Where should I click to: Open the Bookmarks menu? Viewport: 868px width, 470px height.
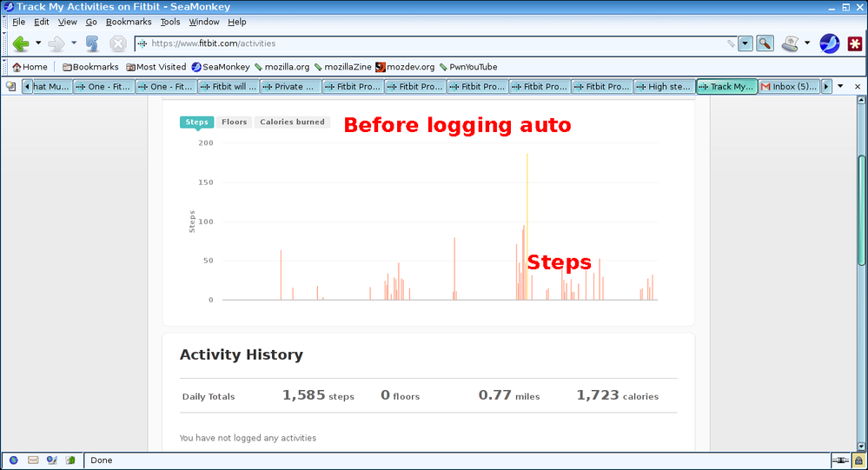129,22
